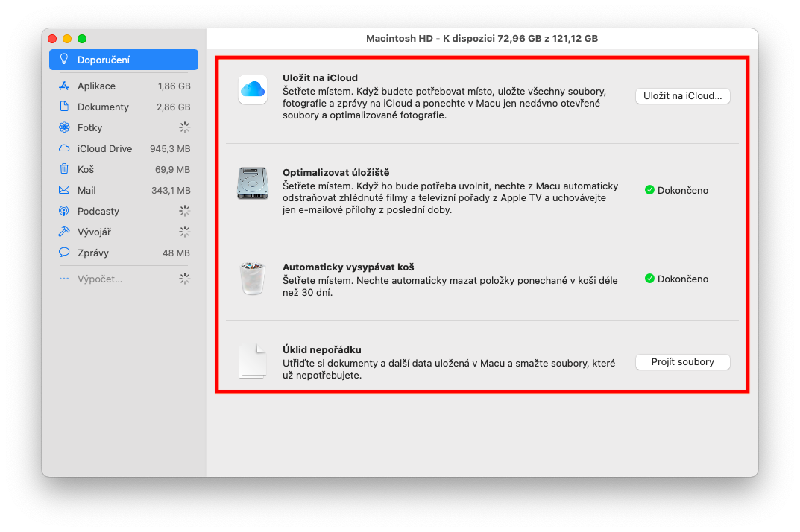Open the Dokumenty category
Screen dimensions: 800x532
click(124, 107)
